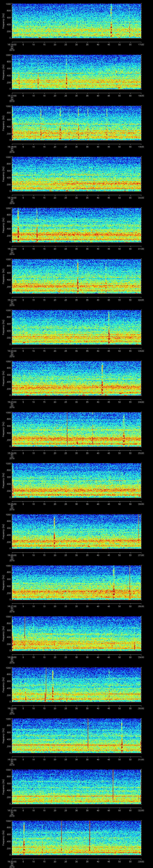
Task: Click the 16:22:00 time axis label
Action: pos(12,351)
